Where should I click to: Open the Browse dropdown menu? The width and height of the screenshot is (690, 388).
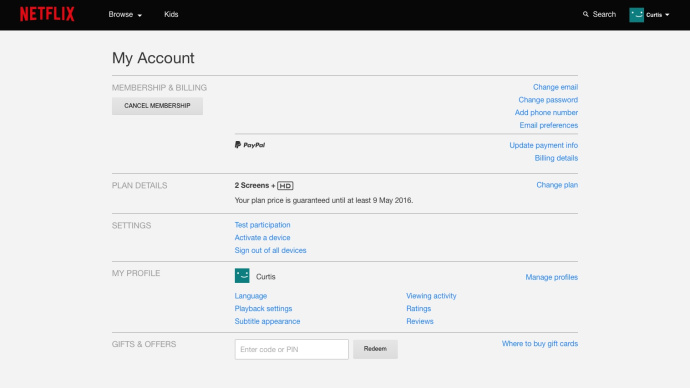[125, 15]
